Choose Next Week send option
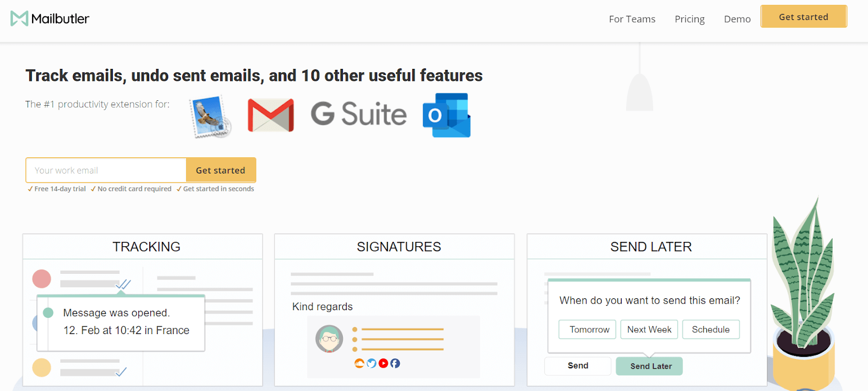This screenshot has height=391, width=868. (x=649, y=329)
